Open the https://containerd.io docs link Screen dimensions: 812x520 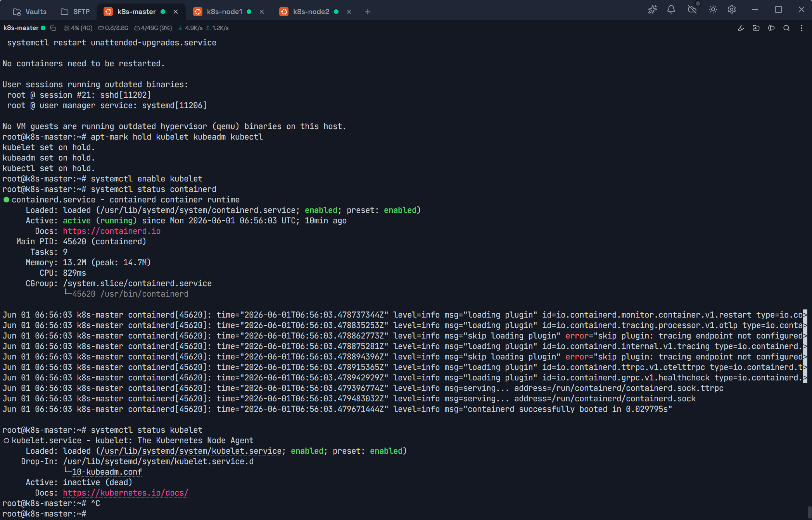pyautogui.click(x=112, y=231)
